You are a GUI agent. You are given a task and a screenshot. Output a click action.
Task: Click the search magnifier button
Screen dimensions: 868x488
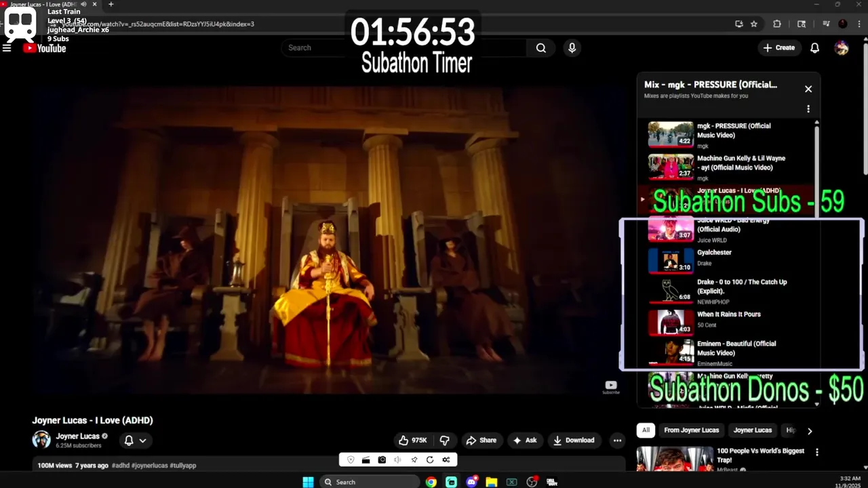541,48
